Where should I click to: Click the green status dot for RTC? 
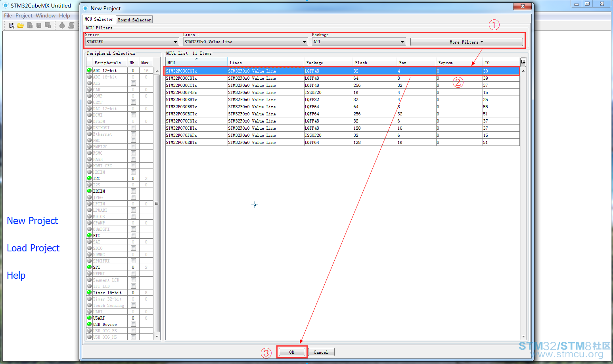(89, 235)
